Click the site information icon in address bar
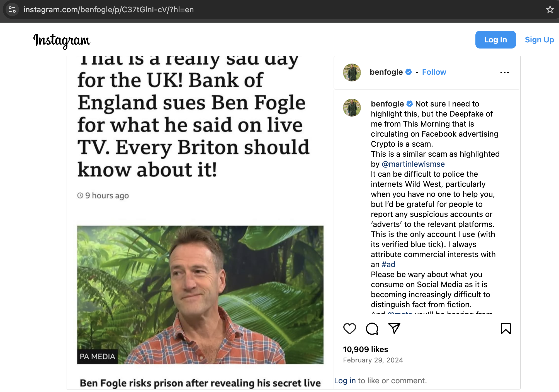Image resolution: width=559 pixels, height=392 pixels. pyautogui.click(x=12, y=10)
